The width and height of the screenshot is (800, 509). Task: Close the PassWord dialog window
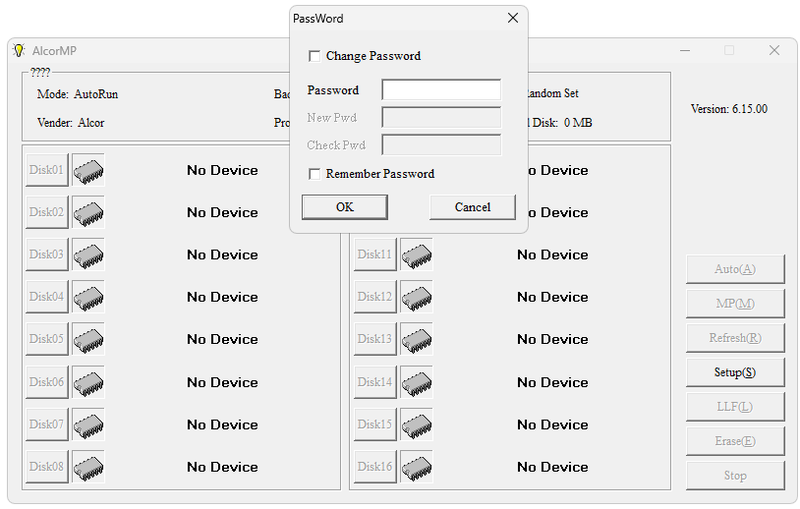click(x=513, y=18)
